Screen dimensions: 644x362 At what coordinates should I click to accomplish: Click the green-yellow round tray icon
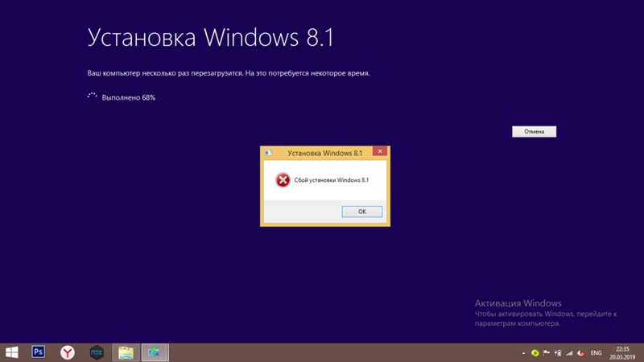click(535, 353)
